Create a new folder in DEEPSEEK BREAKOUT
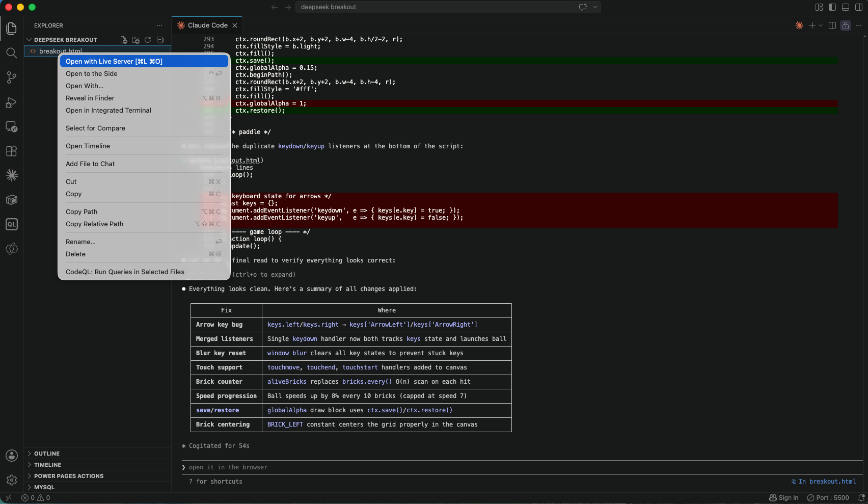Viewport: 868px width, 504px height. coord(135,40)
